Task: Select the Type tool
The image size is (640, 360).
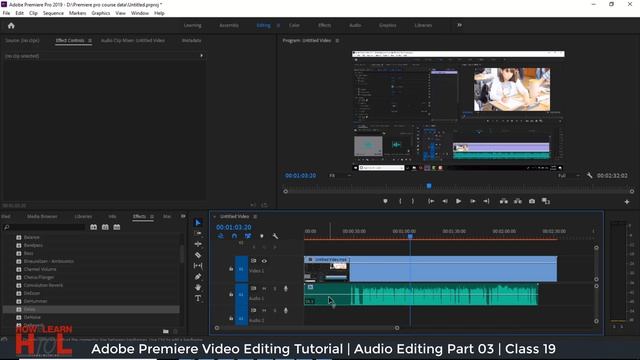Action: [x=198, y=298]
